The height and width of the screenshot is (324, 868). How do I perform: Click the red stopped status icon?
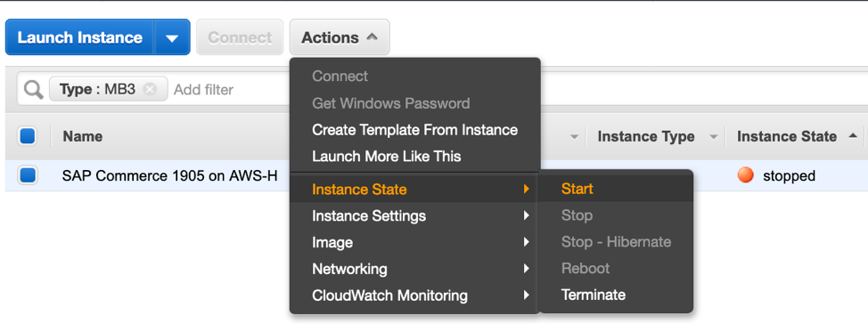click(x=746, y=175)
